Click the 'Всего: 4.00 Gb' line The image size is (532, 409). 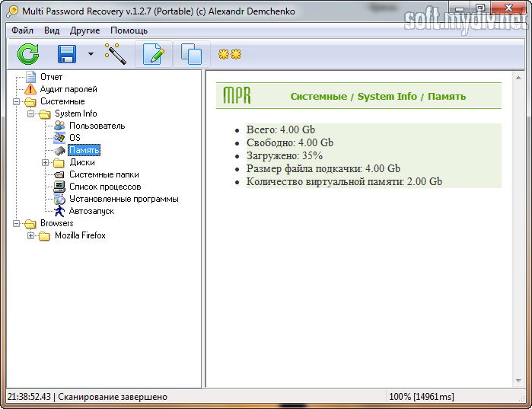(x=280, y=129)
